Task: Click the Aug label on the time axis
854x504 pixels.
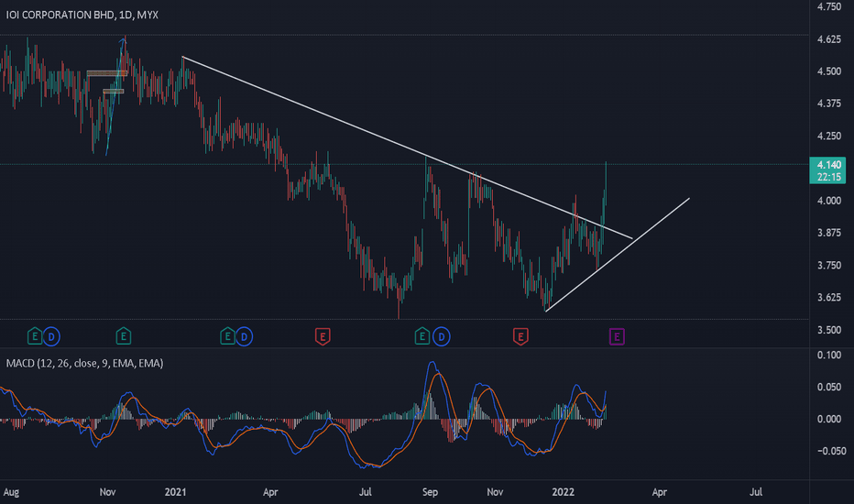Action: tap(11, 492)
